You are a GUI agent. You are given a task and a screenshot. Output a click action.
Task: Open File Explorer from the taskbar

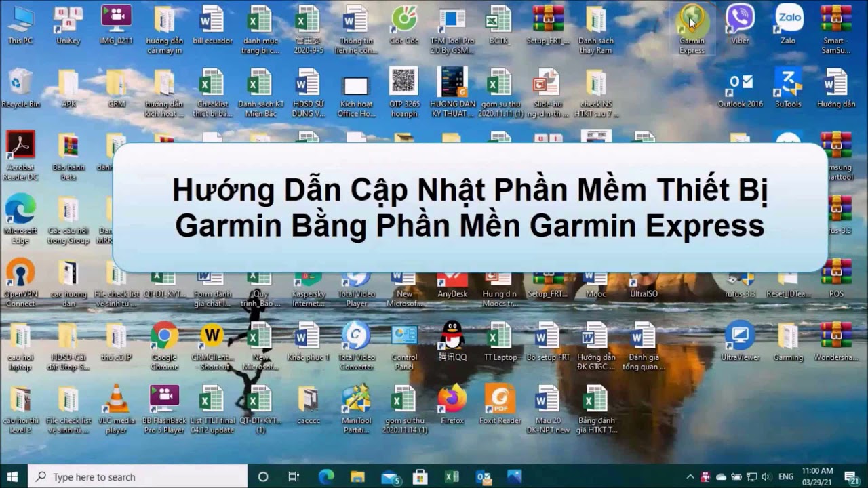point(357,476)
